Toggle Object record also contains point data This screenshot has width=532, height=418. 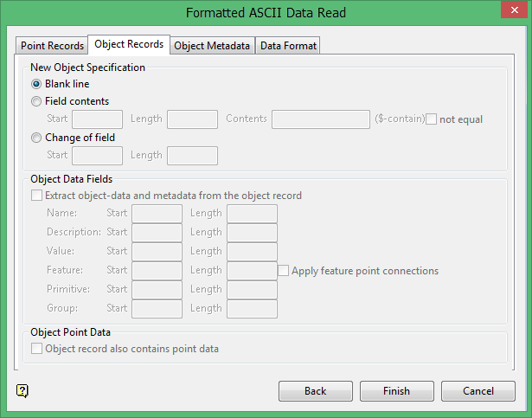(36, 349)
